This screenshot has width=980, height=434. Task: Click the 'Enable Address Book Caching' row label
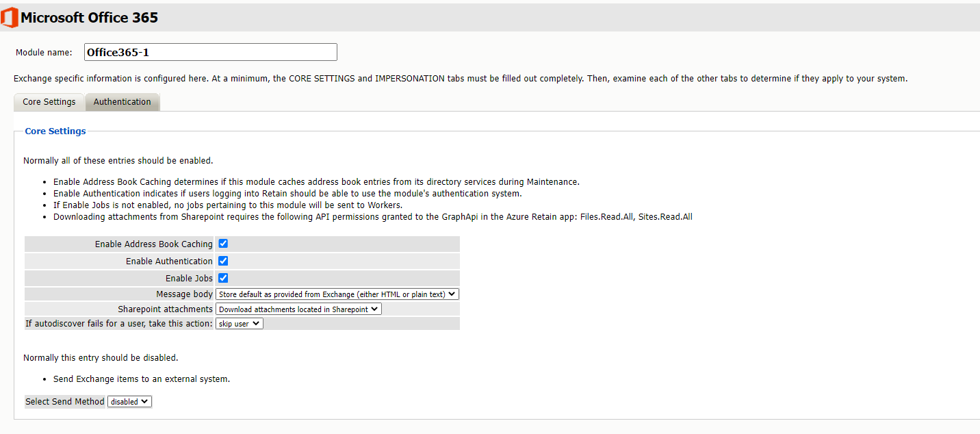(x=153, y=244)
